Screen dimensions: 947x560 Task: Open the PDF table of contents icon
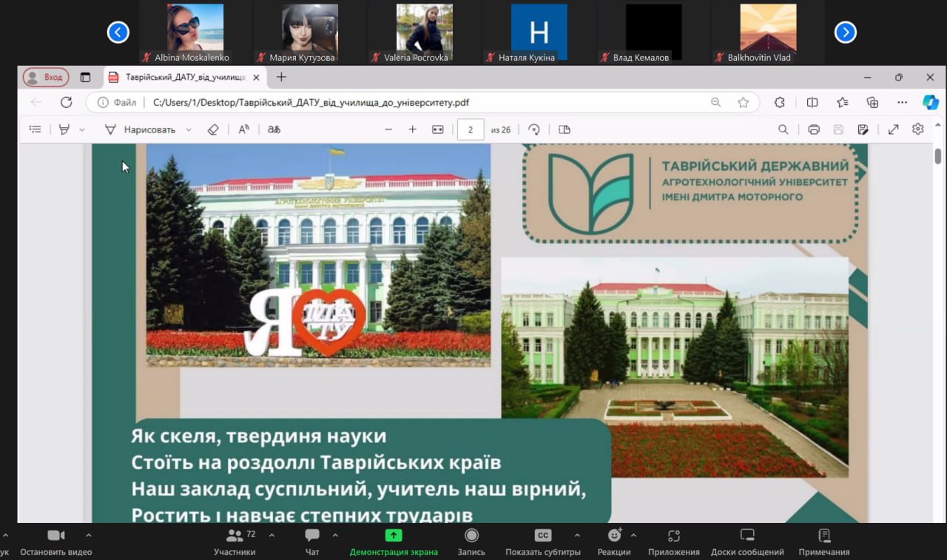[x=35, y=129]
